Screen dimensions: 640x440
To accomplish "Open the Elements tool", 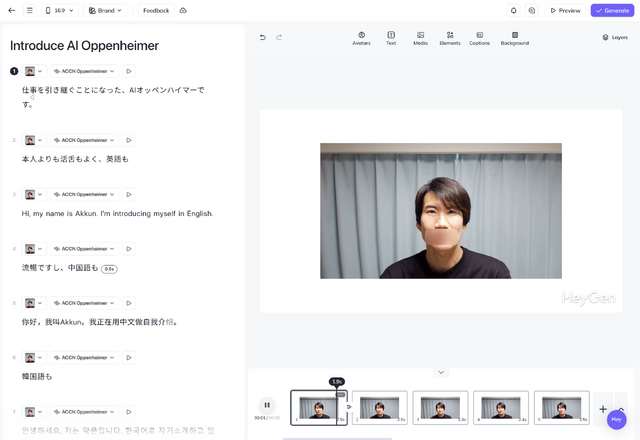I will click(x=450, y=38).
